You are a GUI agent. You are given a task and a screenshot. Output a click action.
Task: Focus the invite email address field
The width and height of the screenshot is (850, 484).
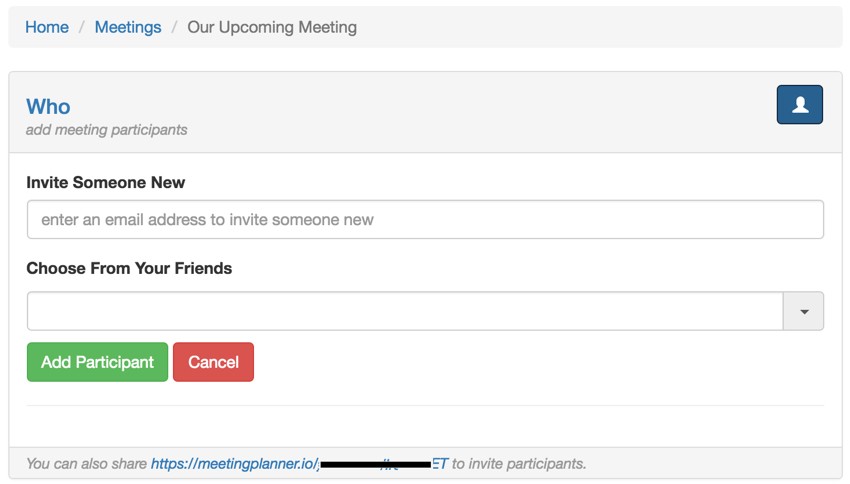point(425,220)
